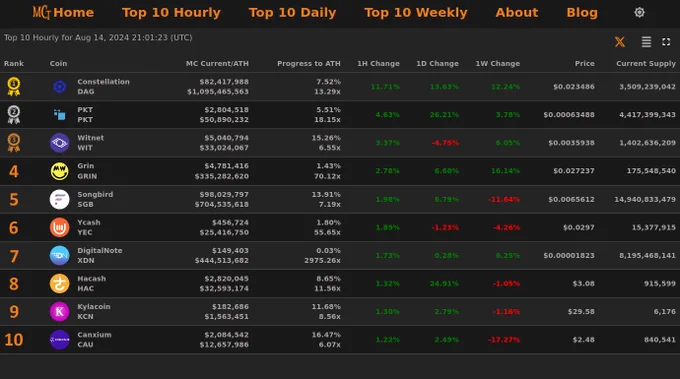Screen dimensions: 680x379
Task: Toggle the fullscreen icon
Action: coord(666,42)
